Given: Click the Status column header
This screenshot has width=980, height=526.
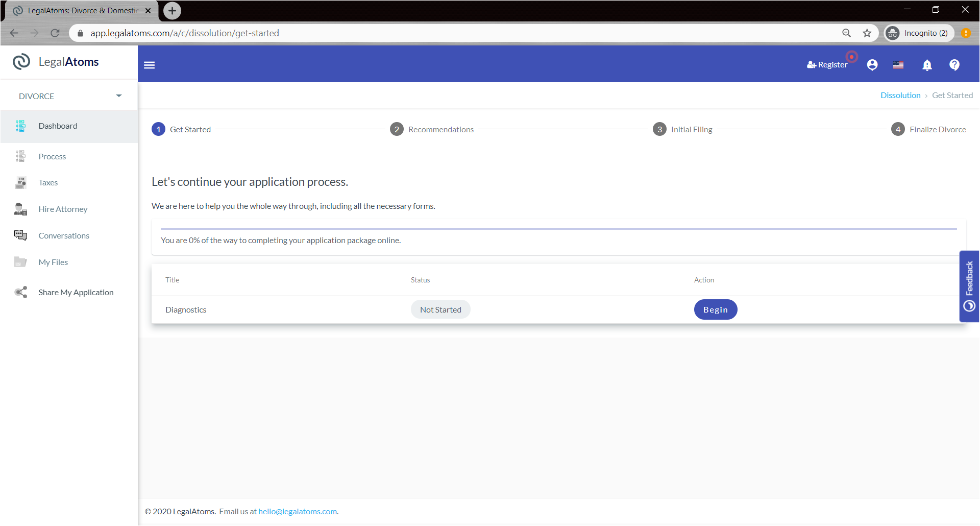Looking at the screenshot, I should [421, 280].
